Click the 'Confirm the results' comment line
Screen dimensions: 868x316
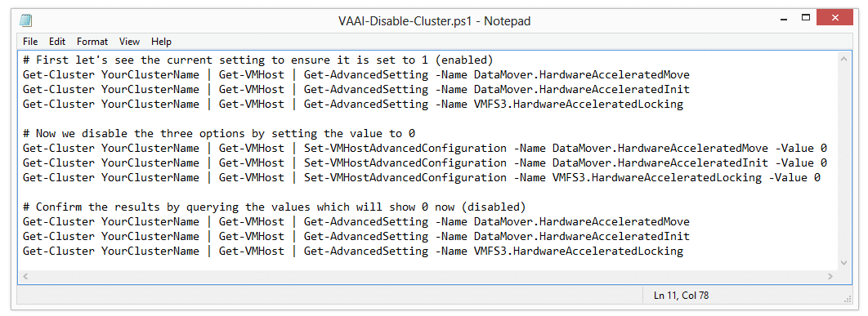point(274,207)
